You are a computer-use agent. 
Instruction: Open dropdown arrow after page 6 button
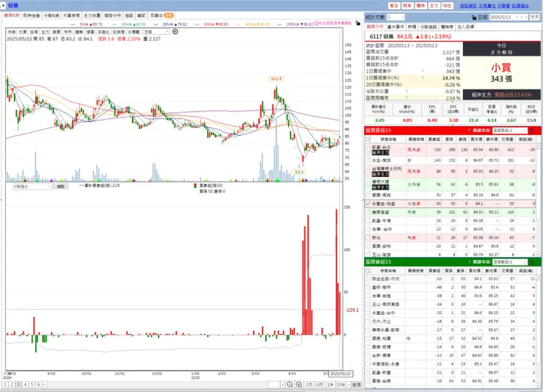click(x=44, y=385)
